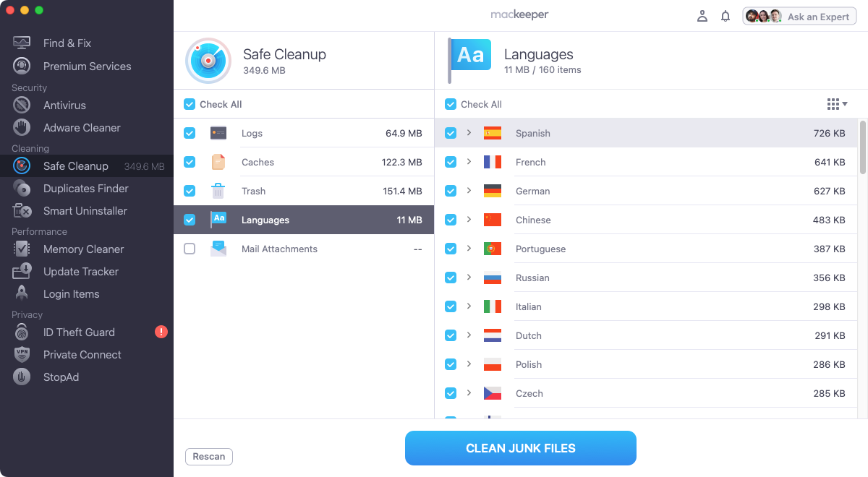Open the Antivirus tool in sidebar
The image size is (868, 477).
pyautogui.click(x=65, y=106)
